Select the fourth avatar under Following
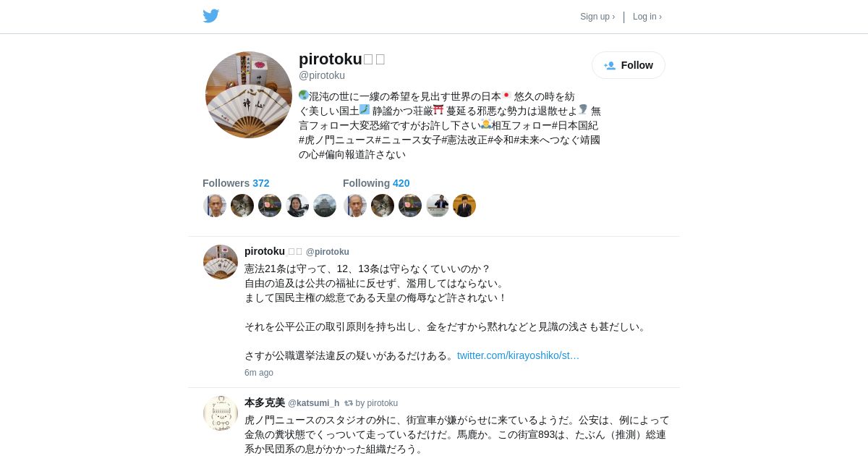Screen dimensions: 868x456 438,206
